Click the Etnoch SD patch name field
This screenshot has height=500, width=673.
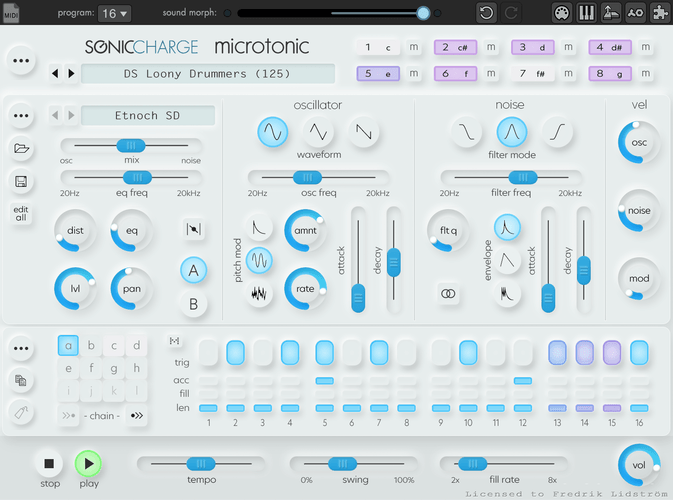(x=148, y=115)
